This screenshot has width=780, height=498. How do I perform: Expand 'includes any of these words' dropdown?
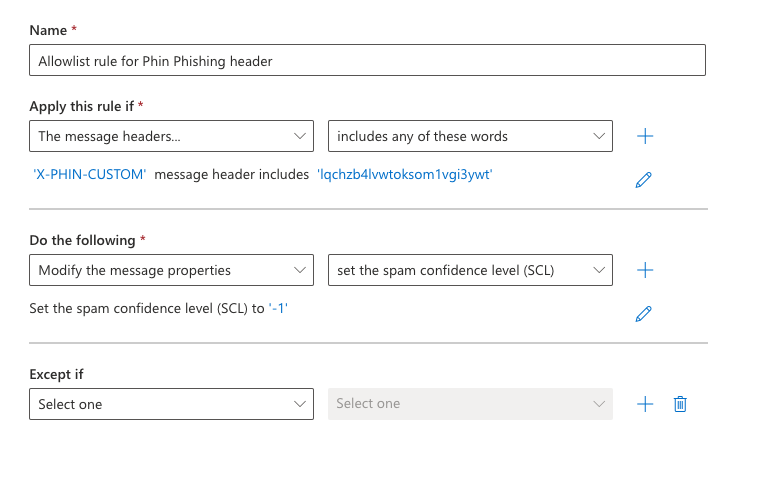(470, 136)
